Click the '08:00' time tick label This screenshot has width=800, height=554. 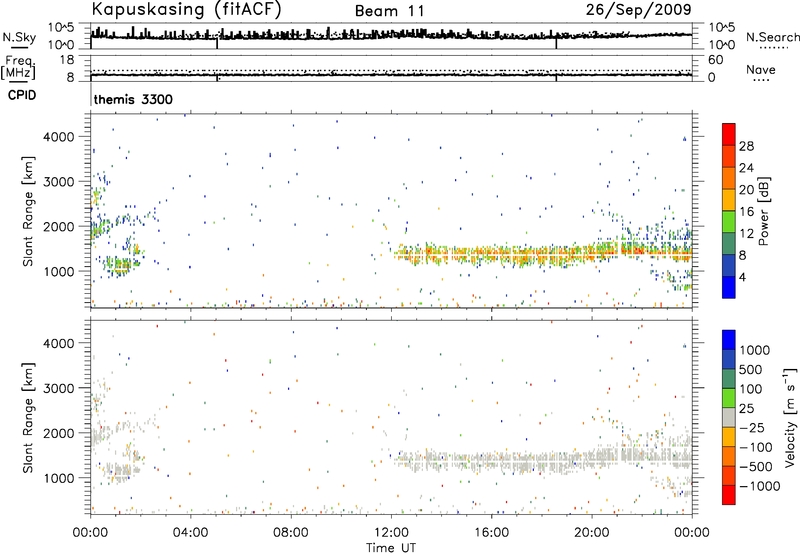pyautogui.click(x=291, y=533)
